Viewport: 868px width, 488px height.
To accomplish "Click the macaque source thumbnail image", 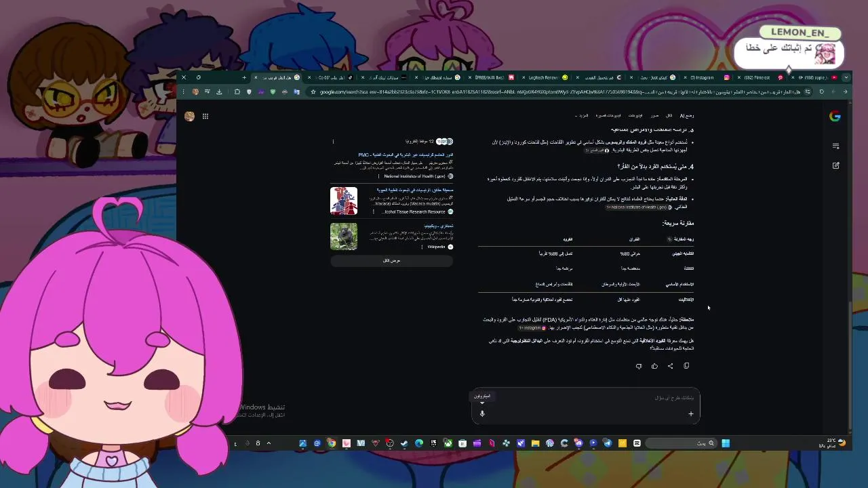I will pyautogui.click(x=344, y=201).
